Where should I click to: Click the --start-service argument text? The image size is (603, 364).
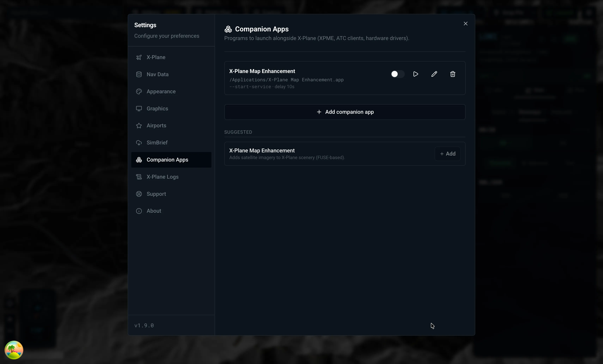point(250,87)
